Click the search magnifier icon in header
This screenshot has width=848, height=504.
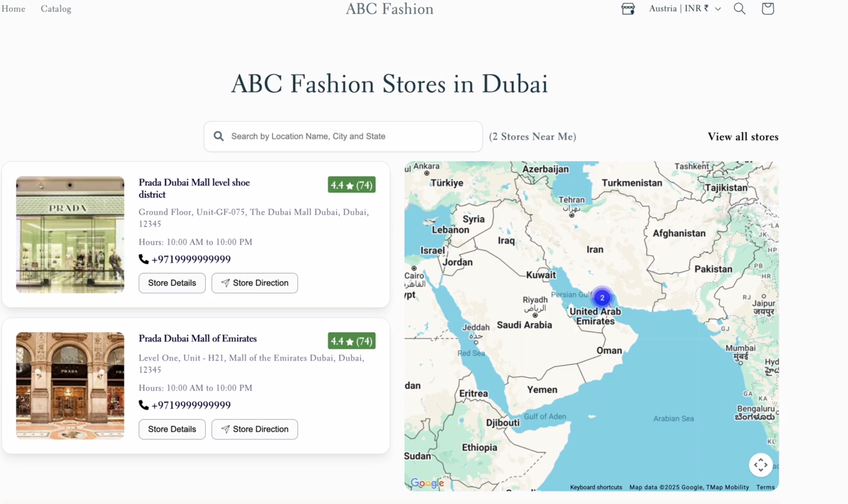(x=739, y=9)
